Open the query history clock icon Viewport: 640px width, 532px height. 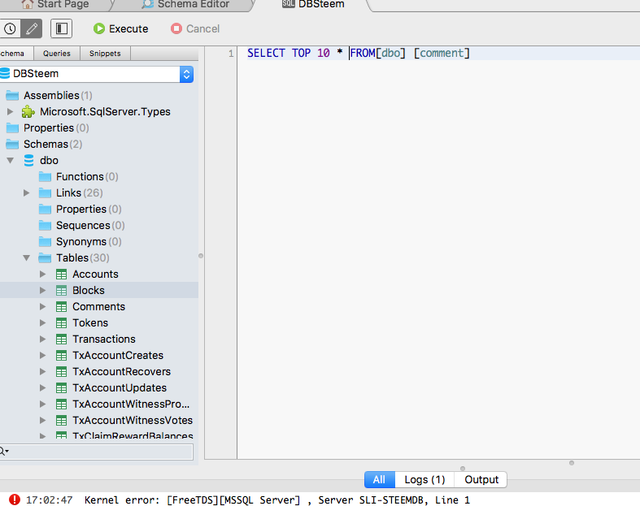10,29
